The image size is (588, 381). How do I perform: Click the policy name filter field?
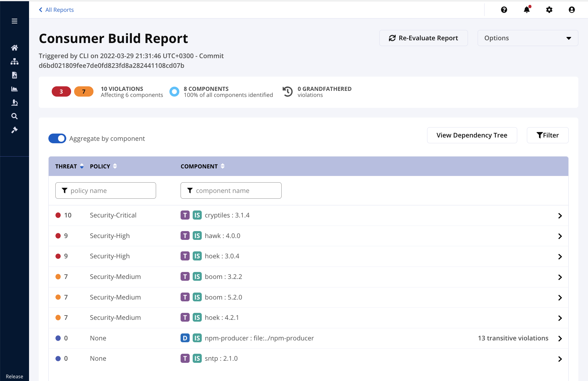tap(106, 190)
